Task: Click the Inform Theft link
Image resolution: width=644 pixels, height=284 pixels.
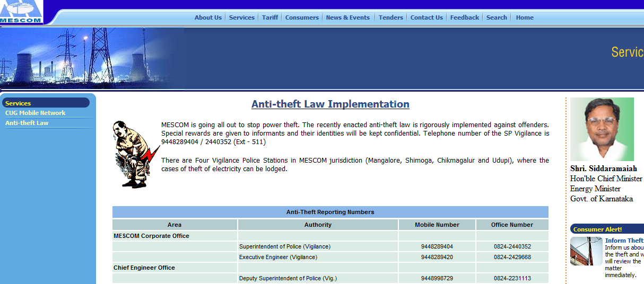Action: [x=624, y=241]
